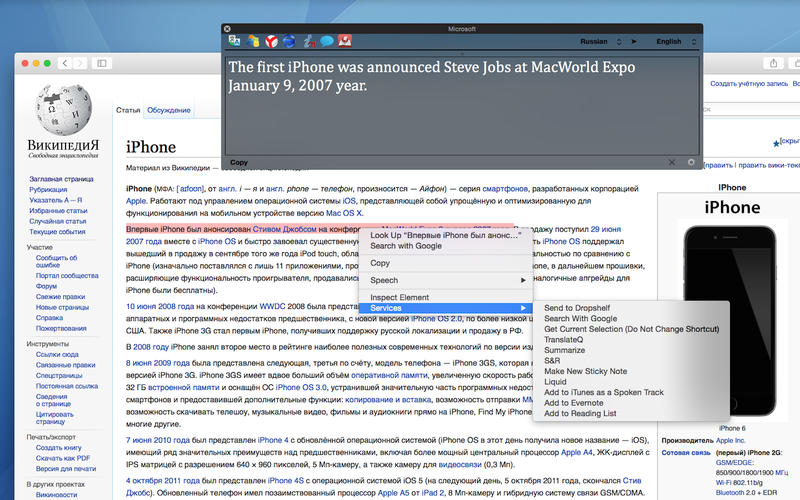800x500 pixels.
Task: Clear translation with the bottom X icon
Action: coord(672,162)
